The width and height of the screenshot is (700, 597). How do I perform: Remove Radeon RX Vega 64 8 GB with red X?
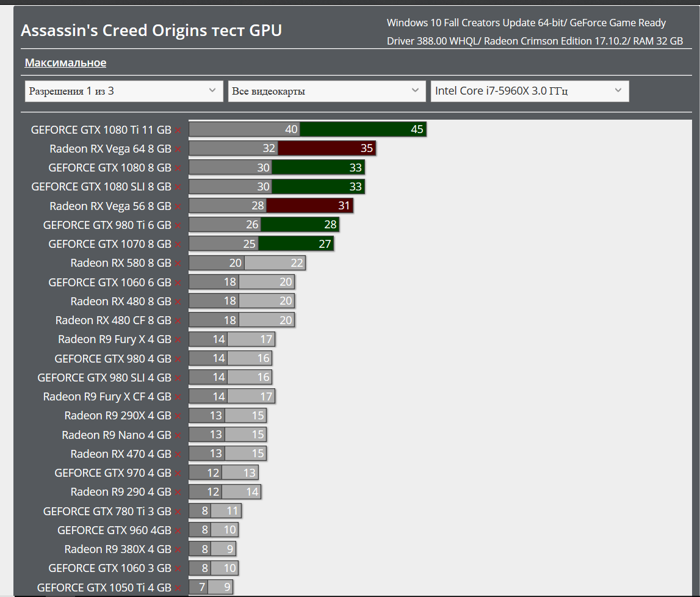(x=178, y=149)
